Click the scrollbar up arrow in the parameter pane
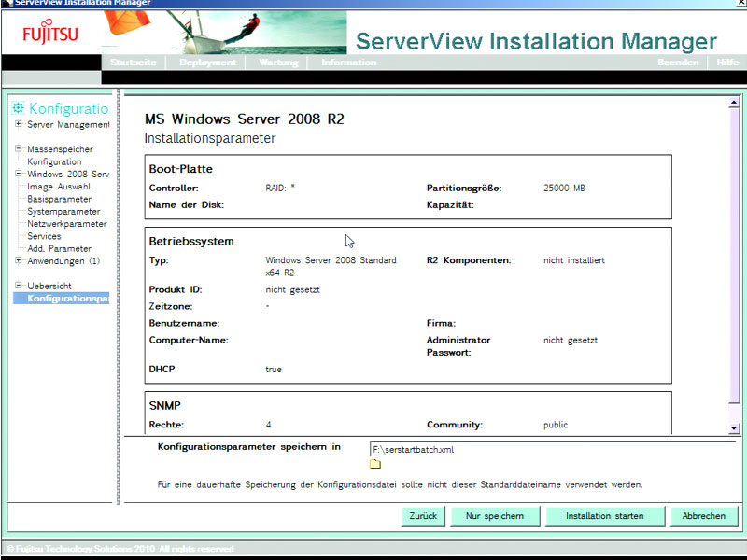747x560 pixels. (x=734, y=102)
